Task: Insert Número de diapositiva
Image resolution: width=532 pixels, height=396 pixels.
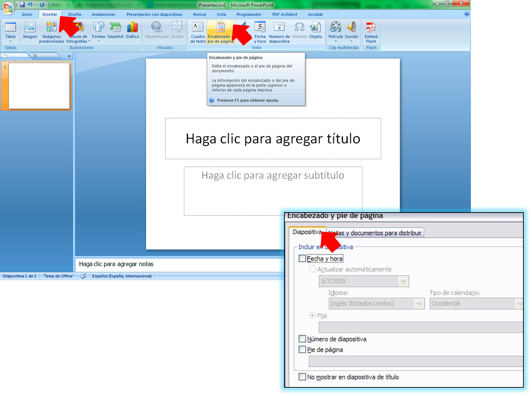Action: click(279, 32)
